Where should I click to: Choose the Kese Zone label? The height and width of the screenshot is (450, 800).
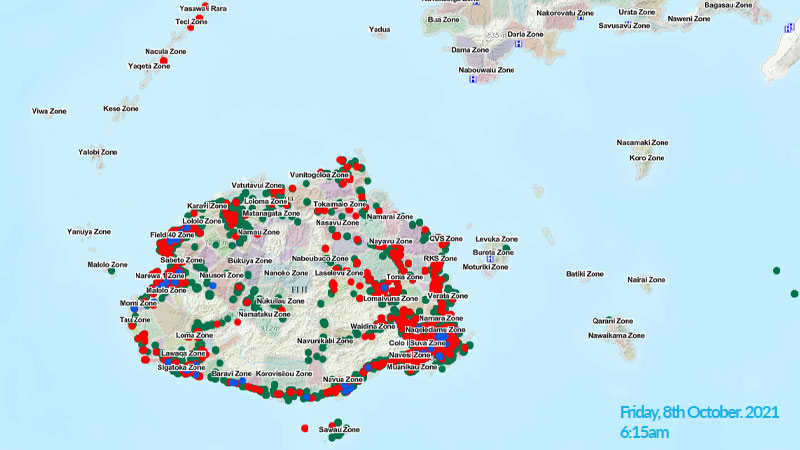(x=121, y=108)
